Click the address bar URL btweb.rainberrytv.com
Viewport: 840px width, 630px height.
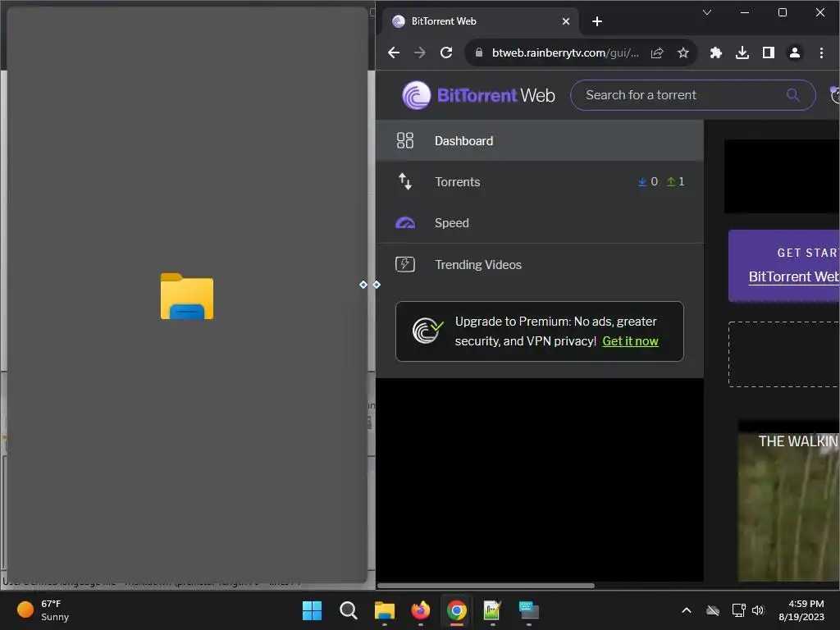tap(565, 52)
